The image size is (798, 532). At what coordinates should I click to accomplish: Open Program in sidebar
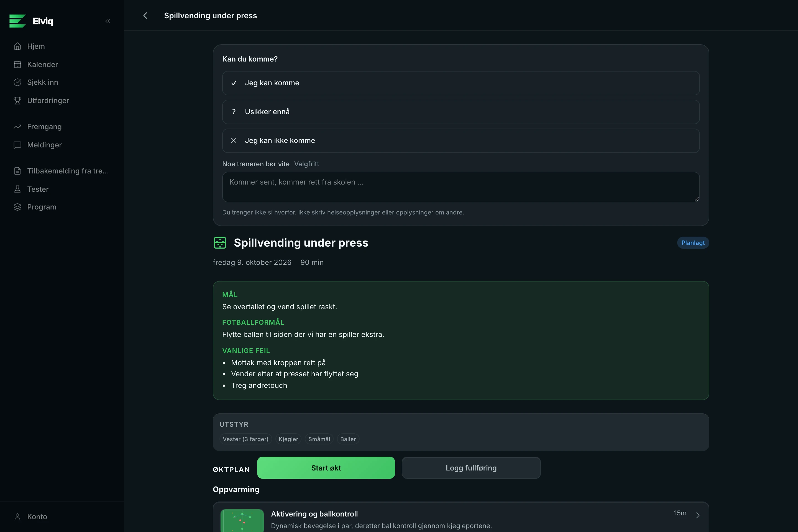(x=62, y=207)
